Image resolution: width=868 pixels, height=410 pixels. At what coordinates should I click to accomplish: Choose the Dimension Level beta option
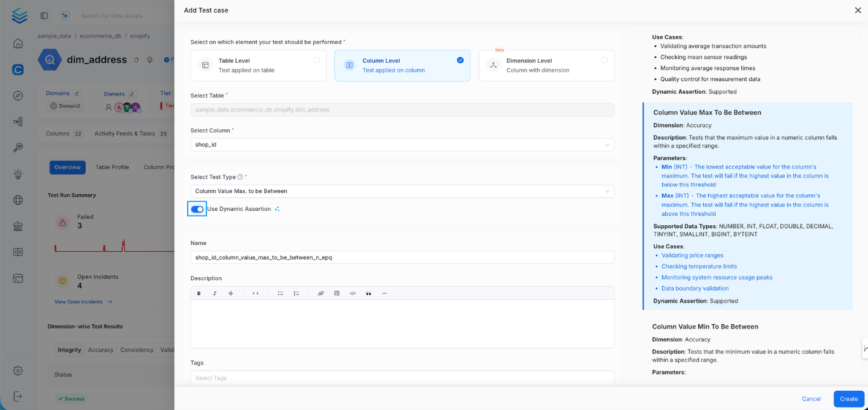point(546,65)
